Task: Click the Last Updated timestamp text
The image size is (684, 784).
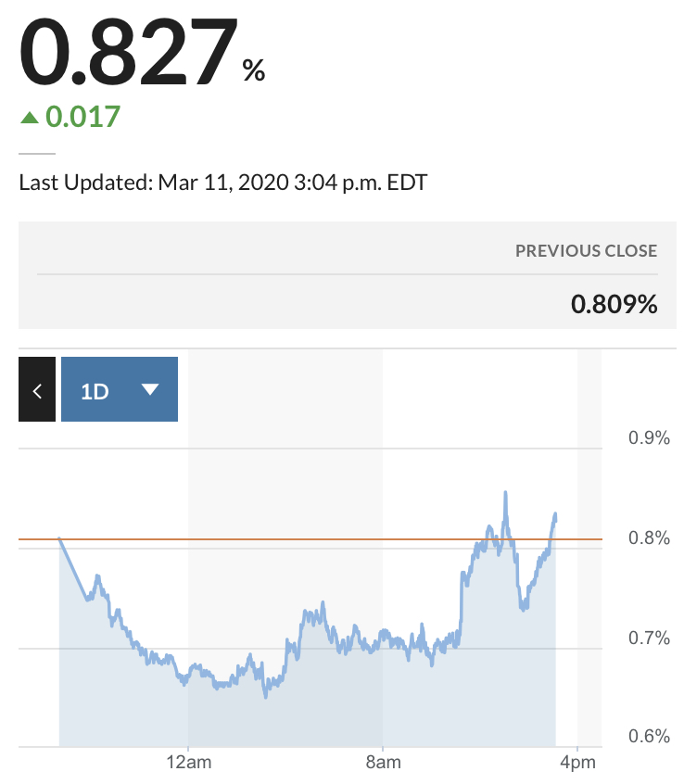Action: point(223,182)
